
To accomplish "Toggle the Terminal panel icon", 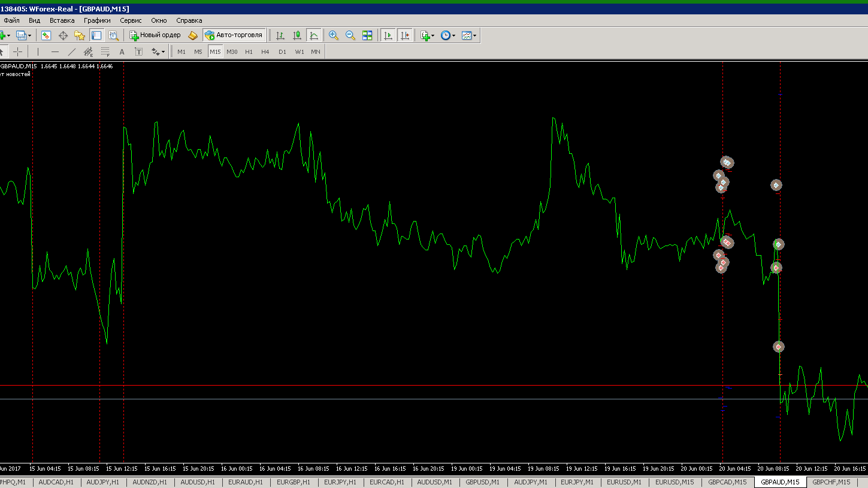I will [x=96, y=35].
